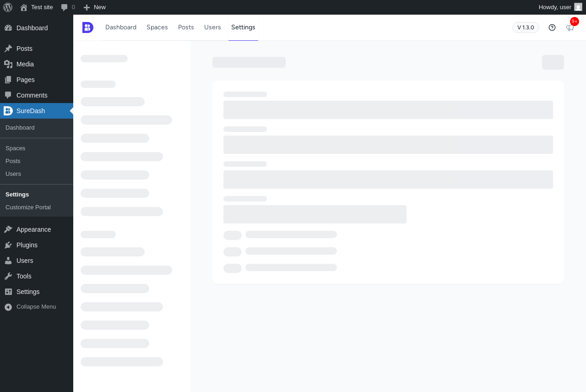Viewport: 586px width, 392px height.
Task: Click the SureDash logo icon in header
Action: pyautogui.click(x=88, y=27)
